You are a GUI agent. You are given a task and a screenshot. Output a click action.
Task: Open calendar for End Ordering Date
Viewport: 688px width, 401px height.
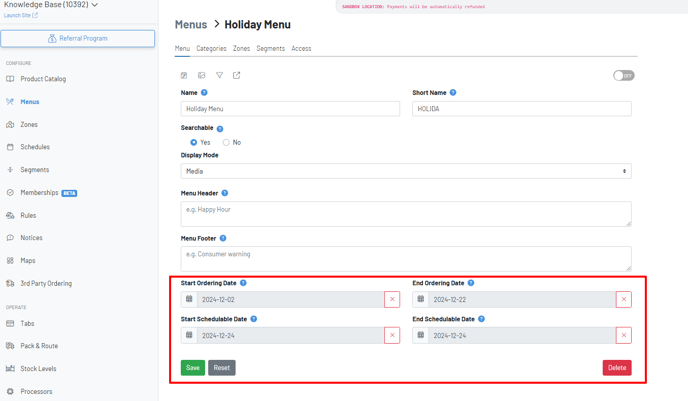(421, 299)
